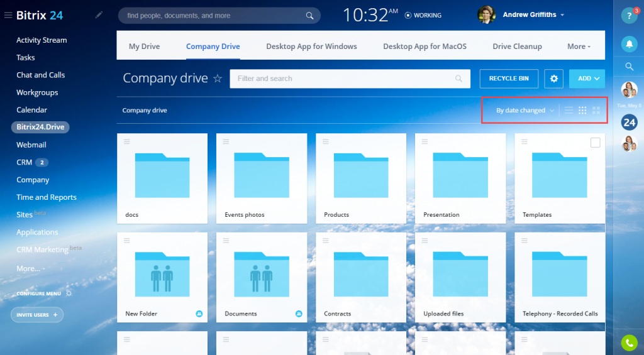The height and width of the screenshot is (355, 644).
Task: Open the group chat avatar under search icon
Action: (x=629, y=89)
